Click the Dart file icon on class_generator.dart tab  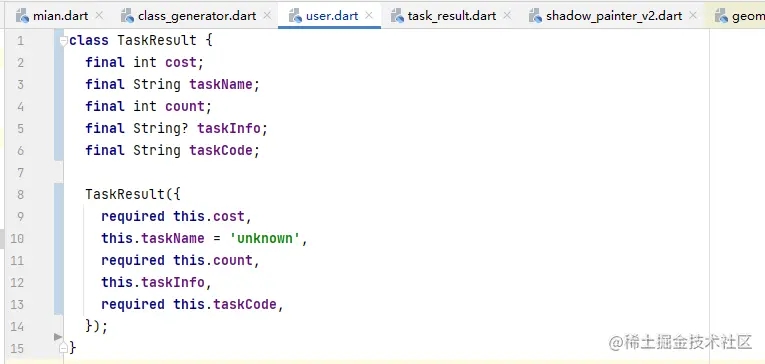[x=127, y=16]
